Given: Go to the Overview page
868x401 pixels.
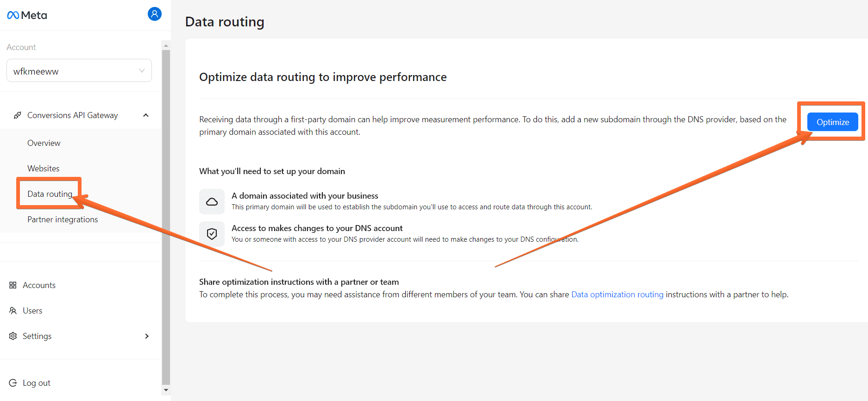Looking at the screenshot, I should pos(44,143).
